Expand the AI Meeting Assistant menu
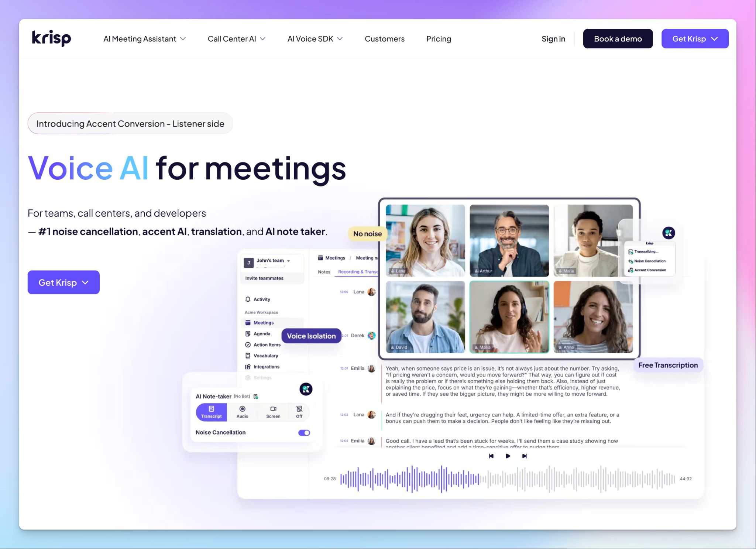Image resolution: width=756 pixels, height=549 pixels. coord(144,39)
